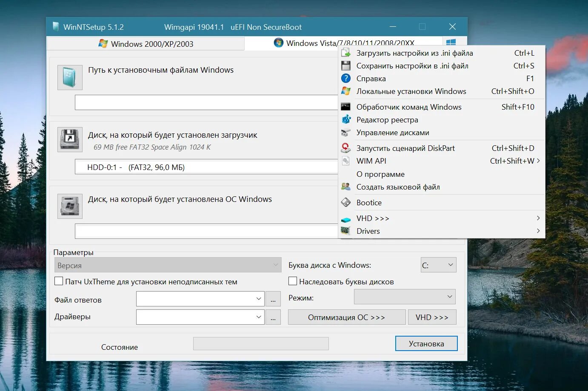This screenshot has width=588, height=391.
Task: Expand the Режим combo box
Action: (405, 297)
